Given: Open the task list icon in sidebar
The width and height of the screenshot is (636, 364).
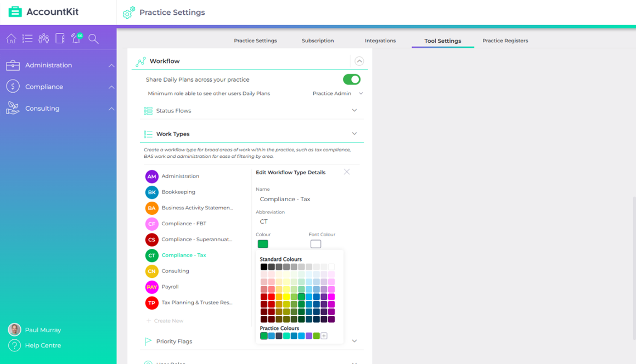Looking at the screenshot, I should (x=27, y=38).
